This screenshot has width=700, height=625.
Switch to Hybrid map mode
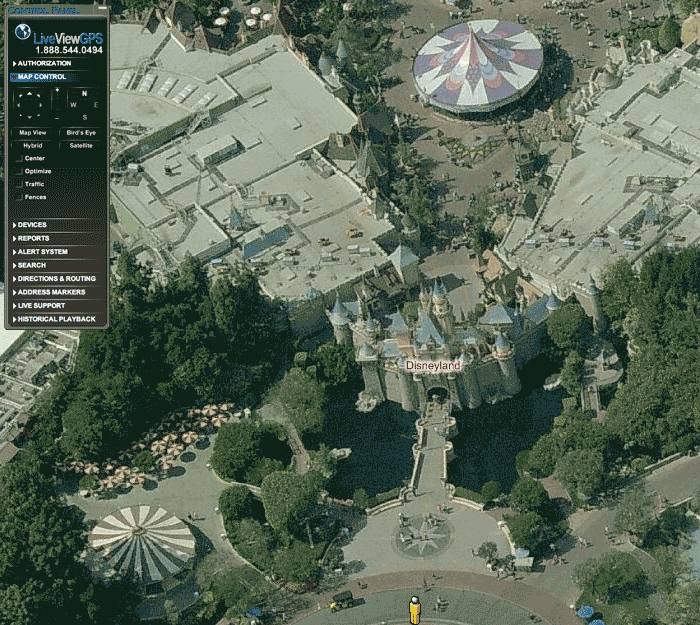pos(32,145)
